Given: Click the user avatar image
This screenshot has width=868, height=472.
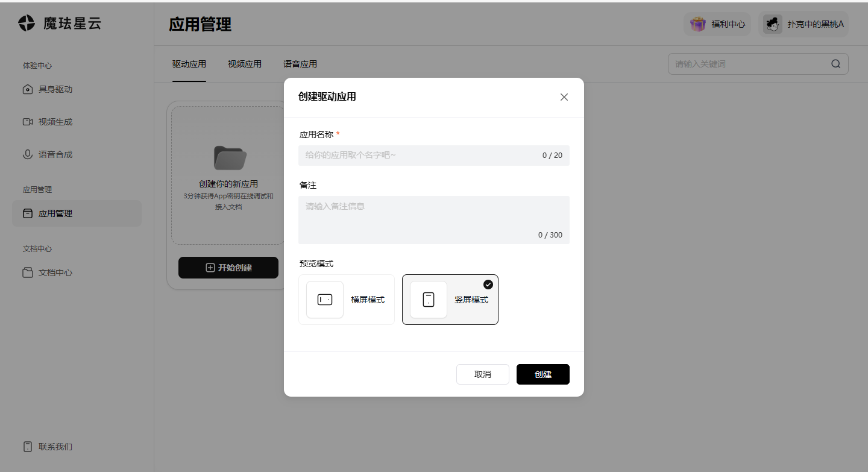Looking at the screenshot, I should pos(773,24).
